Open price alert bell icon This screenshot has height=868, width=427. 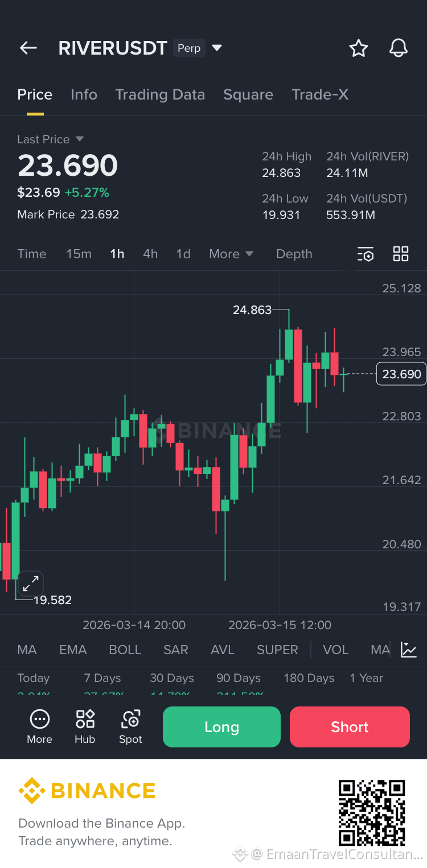coord(398,48)
